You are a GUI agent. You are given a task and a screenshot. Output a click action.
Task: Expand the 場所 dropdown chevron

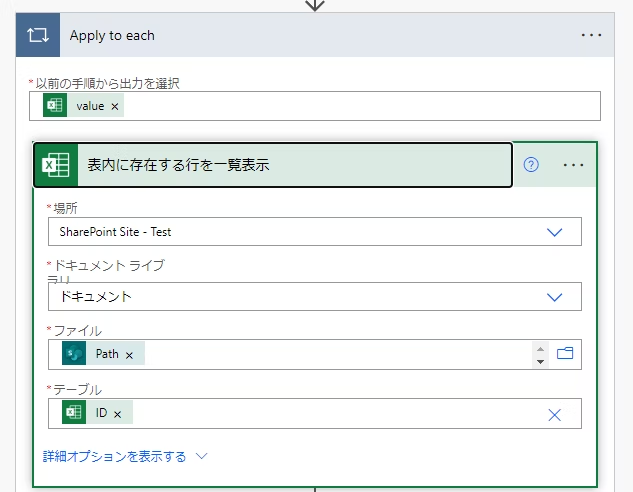[x=554, y=232]
